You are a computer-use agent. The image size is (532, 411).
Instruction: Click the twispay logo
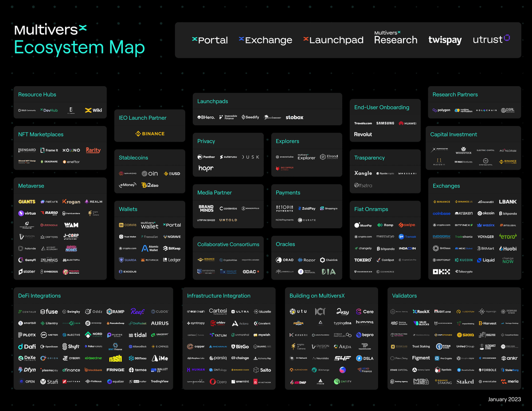click(x=445, y=40)
